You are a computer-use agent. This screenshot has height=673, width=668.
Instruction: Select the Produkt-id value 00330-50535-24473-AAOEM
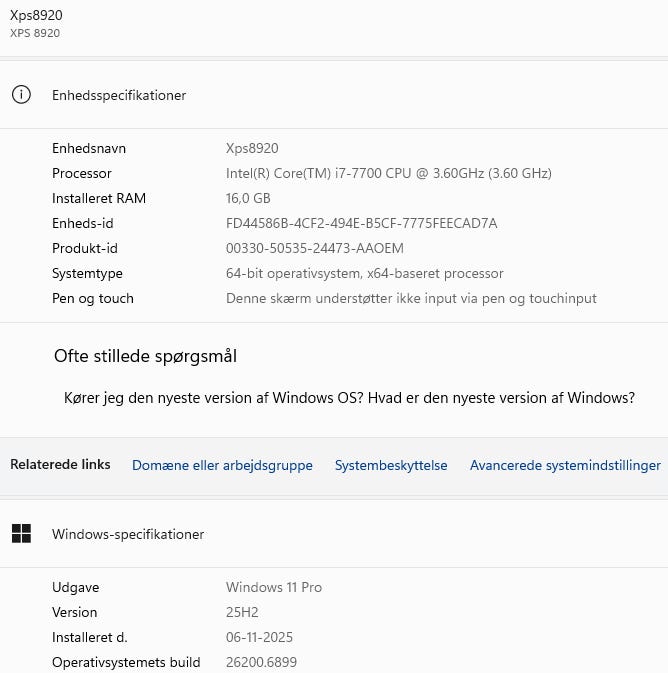tap(315, 248)
